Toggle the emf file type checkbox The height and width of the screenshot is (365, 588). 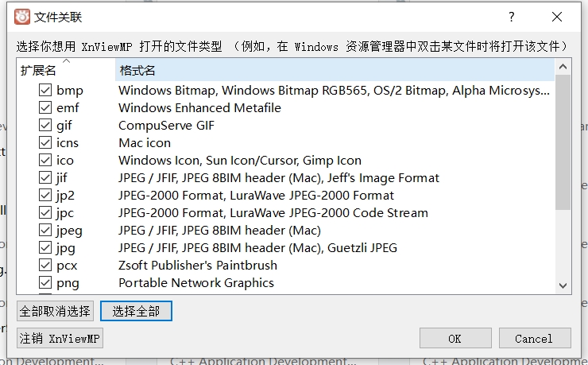point(45,108)
